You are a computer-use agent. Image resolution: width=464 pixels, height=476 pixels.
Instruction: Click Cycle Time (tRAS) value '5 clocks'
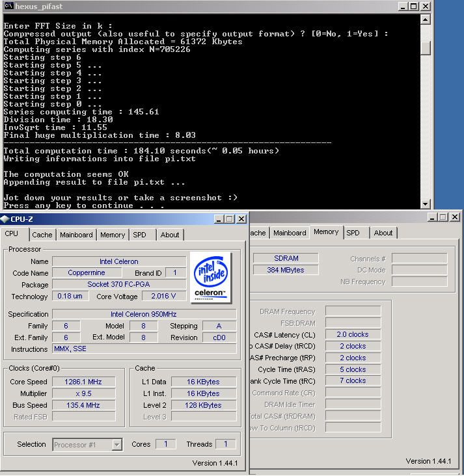[353, 369]
